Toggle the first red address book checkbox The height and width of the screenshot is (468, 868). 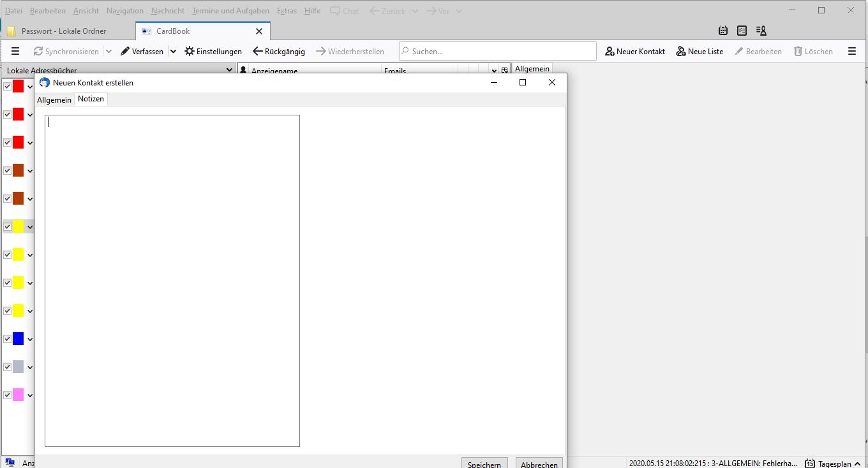(x=8, y=86)
